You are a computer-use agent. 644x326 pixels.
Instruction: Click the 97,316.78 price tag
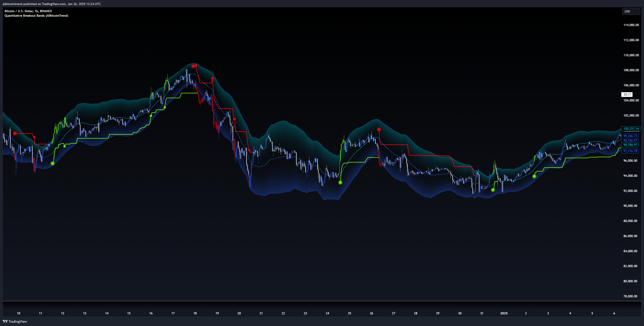tap(630, 151)
